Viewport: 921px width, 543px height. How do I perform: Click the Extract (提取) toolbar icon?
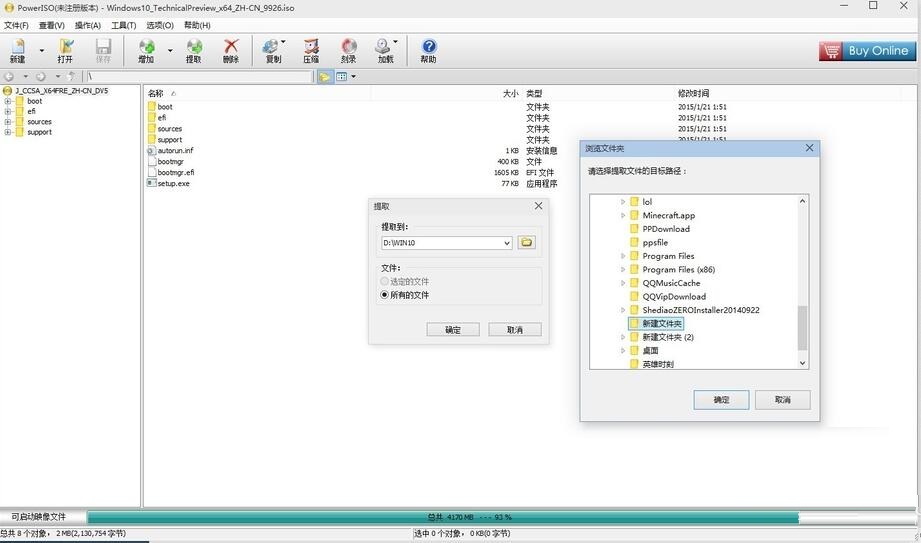click(x=194, y=51)
